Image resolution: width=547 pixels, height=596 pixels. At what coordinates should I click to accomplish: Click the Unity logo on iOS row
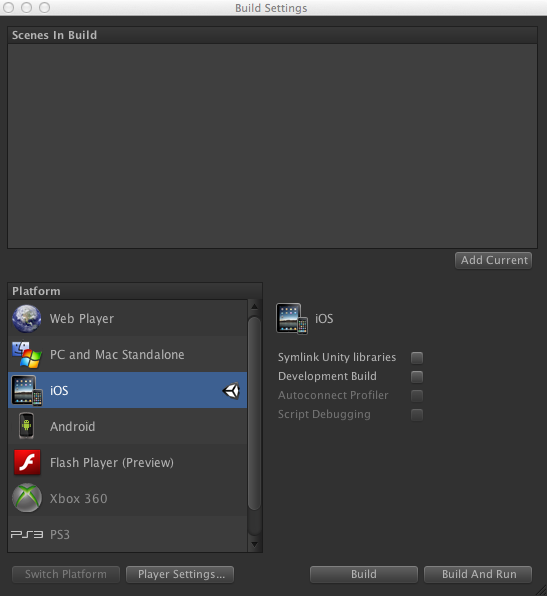pos(231,391)
